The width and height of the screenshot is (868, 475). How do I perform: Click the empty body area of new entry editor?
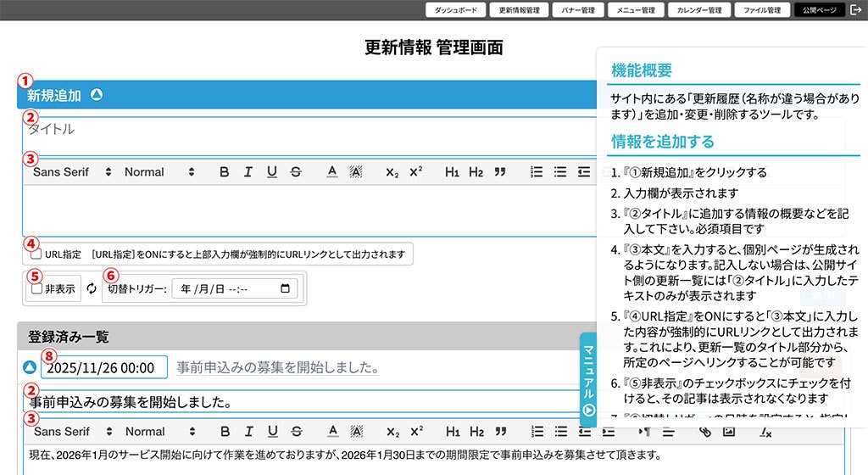(310, 210)
